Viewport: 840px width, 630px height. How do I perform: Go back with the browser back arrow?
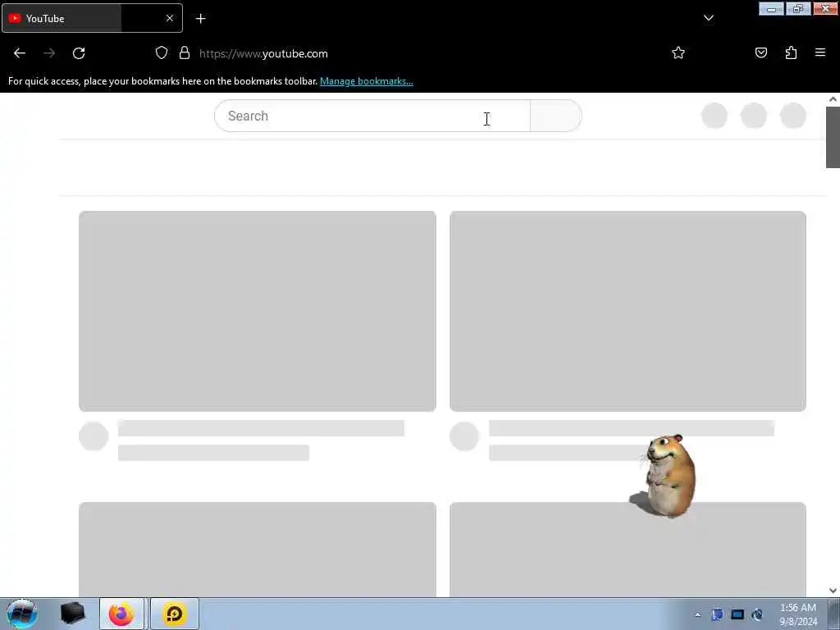20,53
